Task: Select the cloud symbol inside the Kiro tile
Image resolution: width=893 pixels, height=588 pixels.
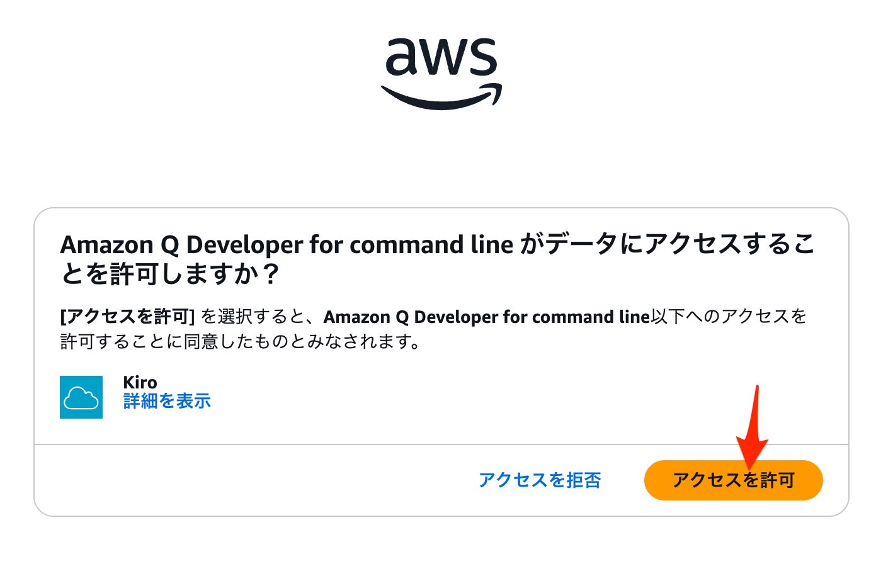Action: tap(81, 397)
